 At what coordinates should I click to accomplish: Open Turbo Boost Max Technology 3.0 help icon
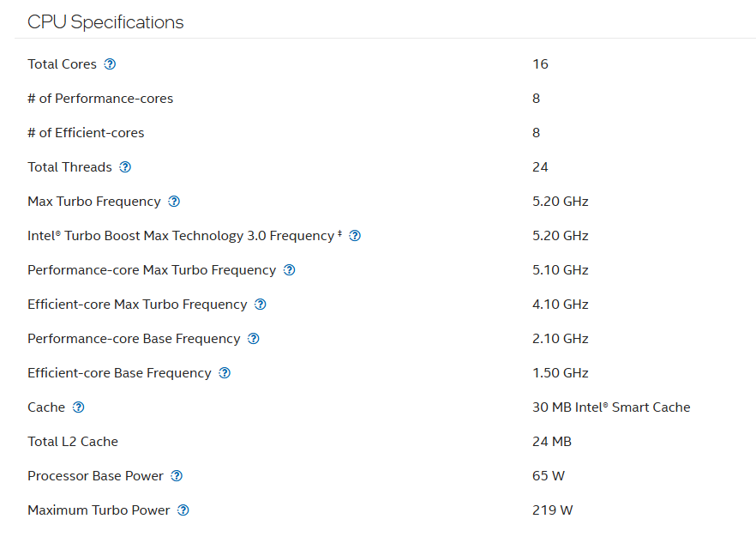point(355,236)
